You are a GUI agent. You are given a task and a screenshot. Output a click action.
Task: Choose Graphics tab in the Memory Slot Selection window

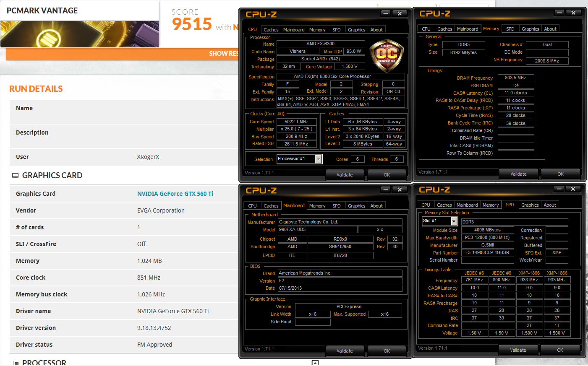530,205
